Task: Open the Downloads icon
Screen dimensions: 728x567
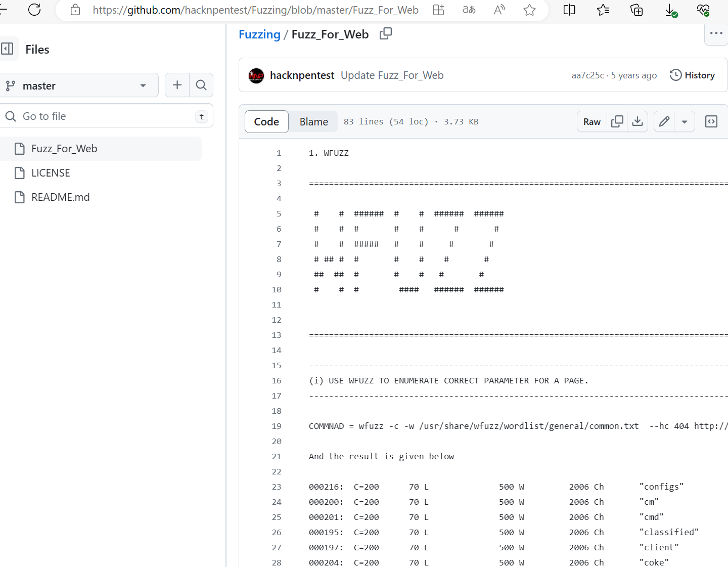Action: click(x=670, y=10)
